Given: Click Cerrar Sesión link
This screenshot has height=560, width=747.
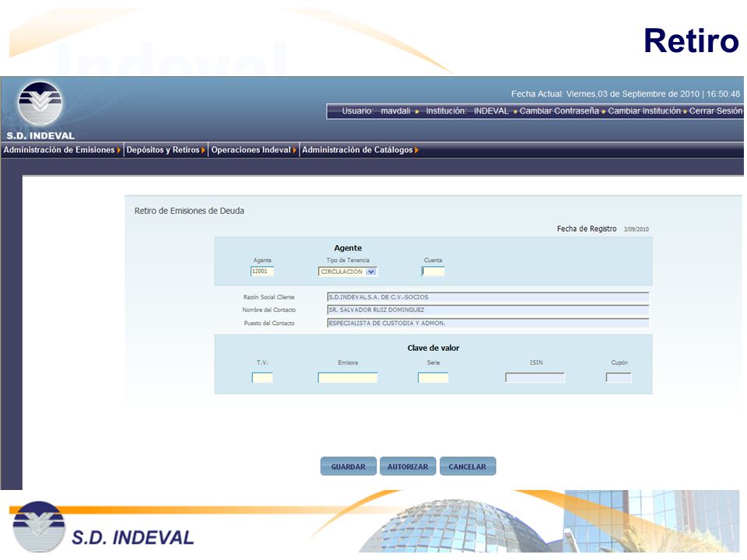Looking at the screenshot, I should [x=716, y=111].
